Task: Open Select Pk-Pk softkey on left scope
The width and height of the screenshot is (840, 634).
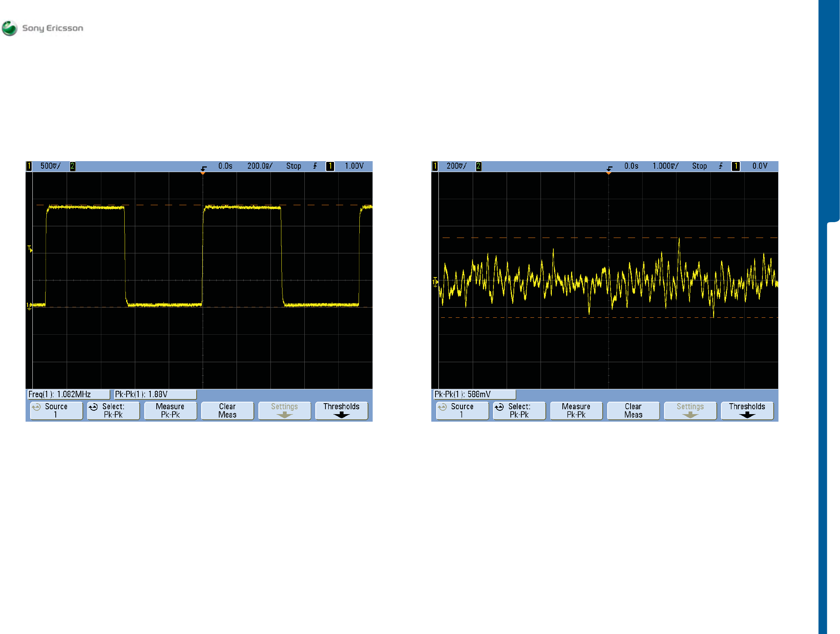Action: coord(113,410)
